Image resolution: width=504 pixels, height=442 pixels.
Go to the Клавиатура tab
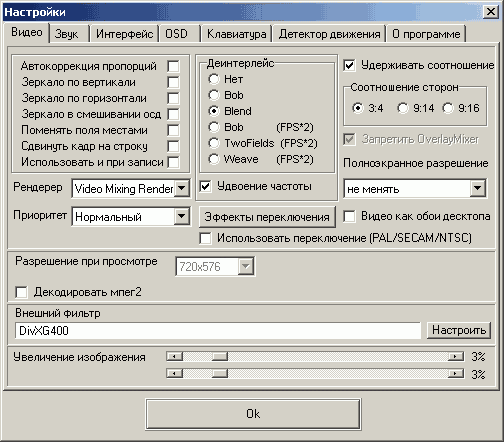(236, 34)
